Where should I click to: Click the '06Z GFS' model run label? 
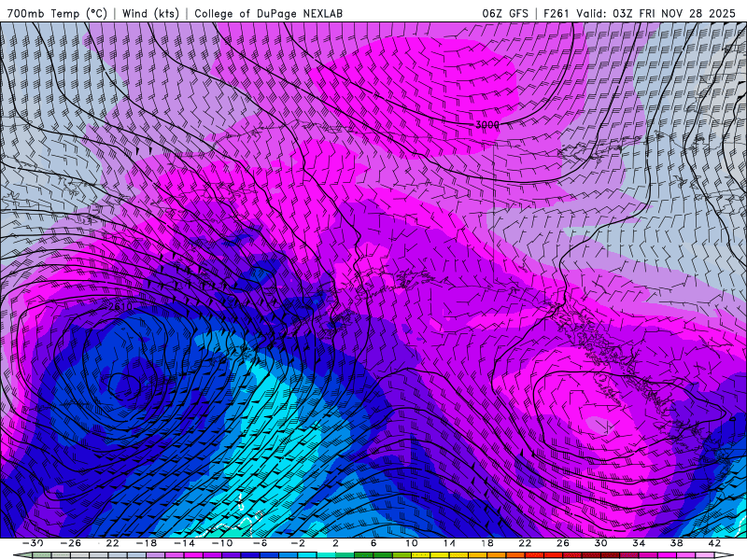505,13
